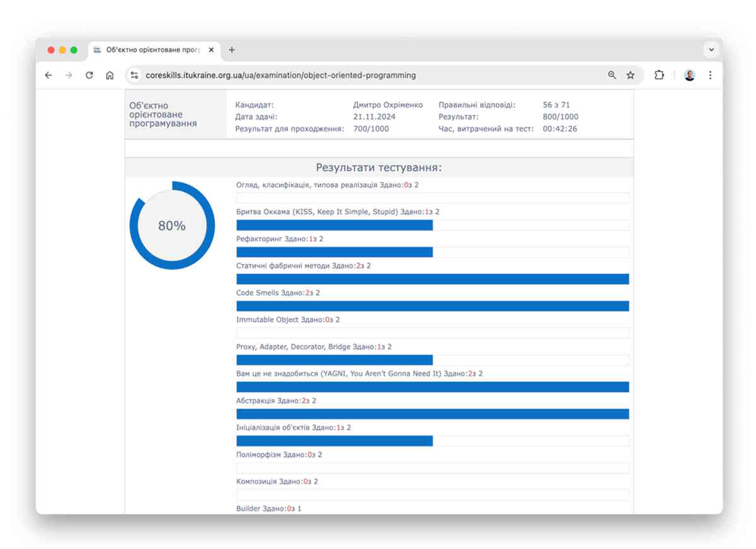This screenshot has height=549, width=756.
Task: Click the Час, витрачений на тест label
Action: click(x=486, y=128)
